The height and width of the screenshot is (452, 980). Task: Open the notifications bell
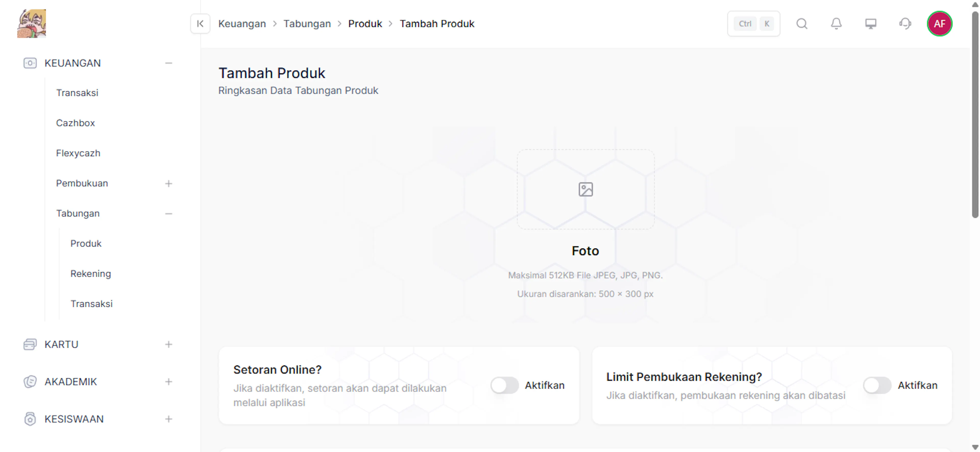(x=836, y=23)
